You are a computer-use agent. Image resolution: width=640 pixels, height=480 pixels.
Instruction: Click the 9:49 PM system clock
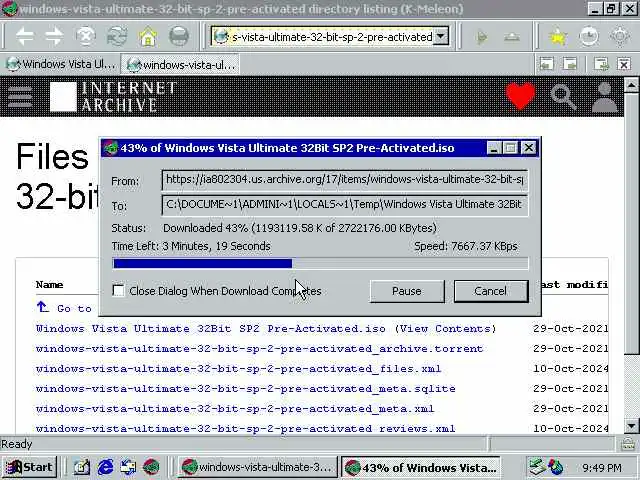click(602, 467)
